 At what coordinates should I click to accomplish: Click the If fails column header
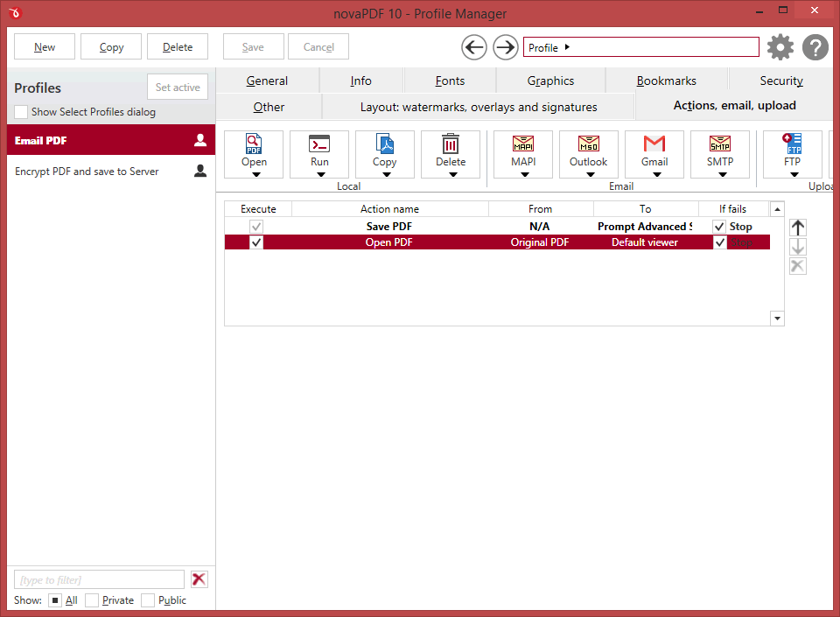click(733, 209)
